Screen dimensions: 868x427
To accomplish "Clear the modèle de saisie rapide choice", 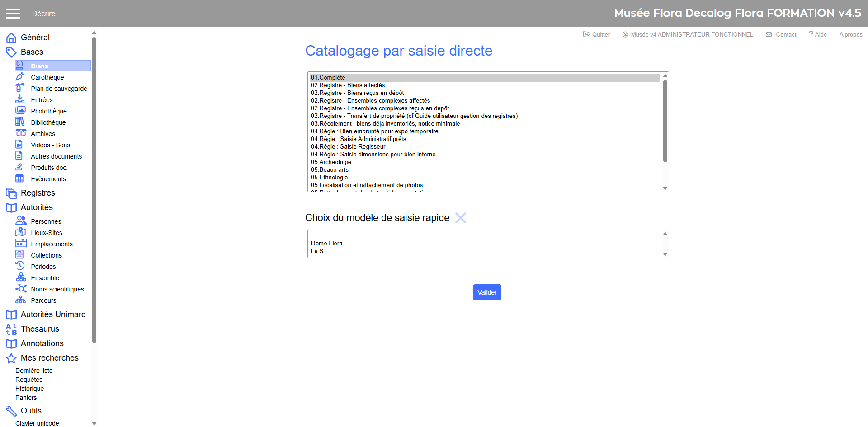I will click(460, 218).
